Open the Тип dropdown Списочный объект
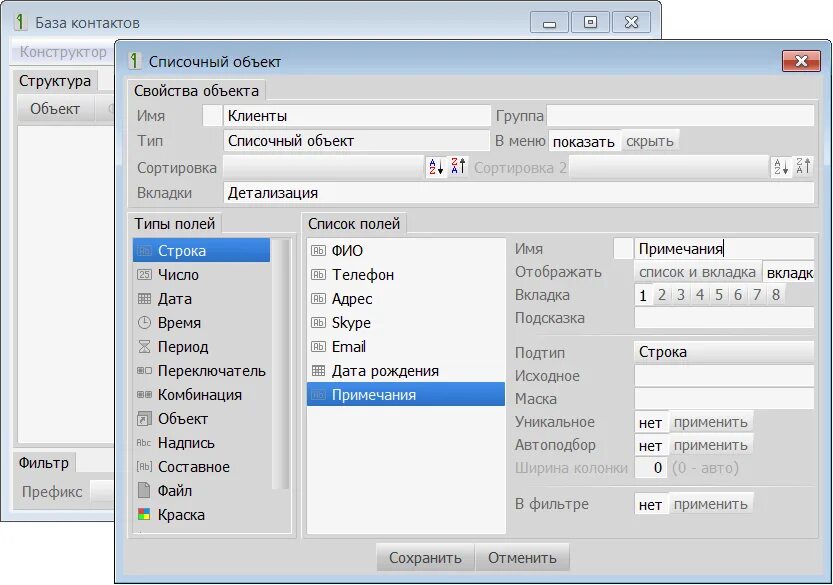The width and height of the screenshot is (833, 585). pos(356,141)
